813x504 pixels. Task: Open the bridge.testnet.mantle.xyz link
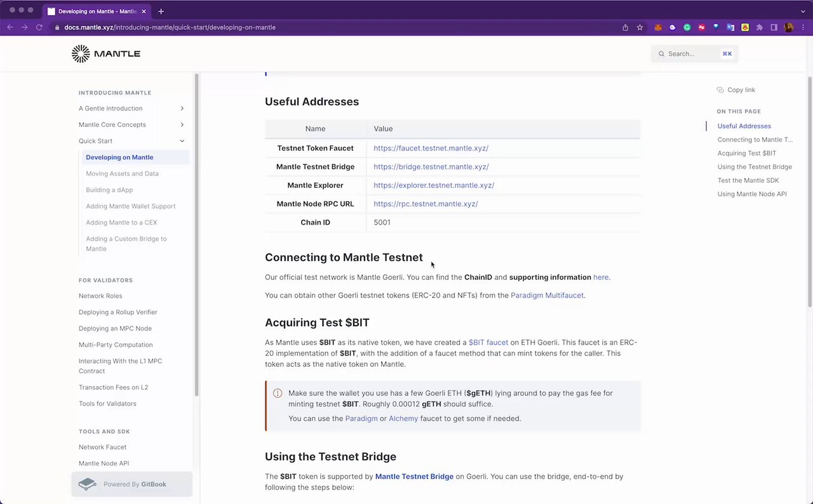(431, 166)
